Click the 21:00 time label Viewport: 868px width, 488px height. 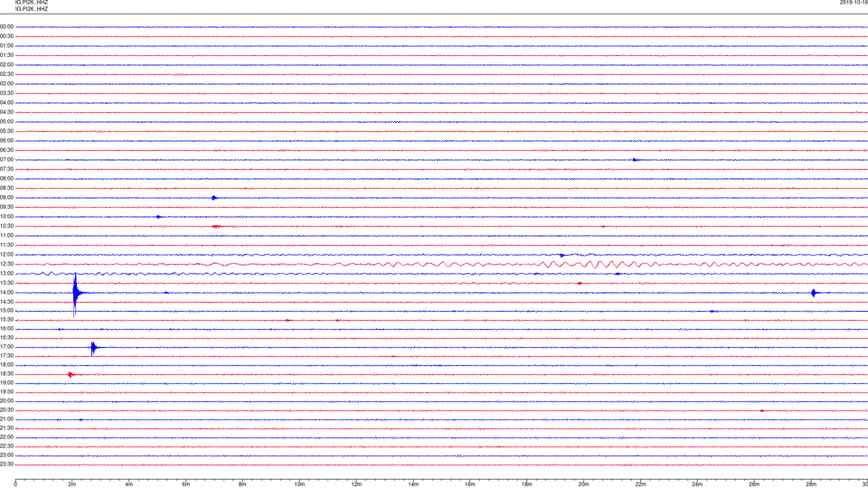point(6,418)
